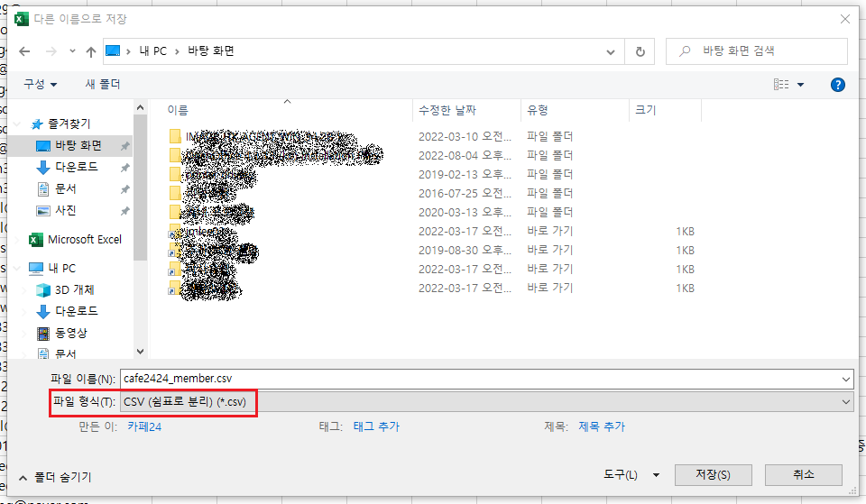Expand address bar path dropdown
866x504 pixels.
[x=611, y=52]
